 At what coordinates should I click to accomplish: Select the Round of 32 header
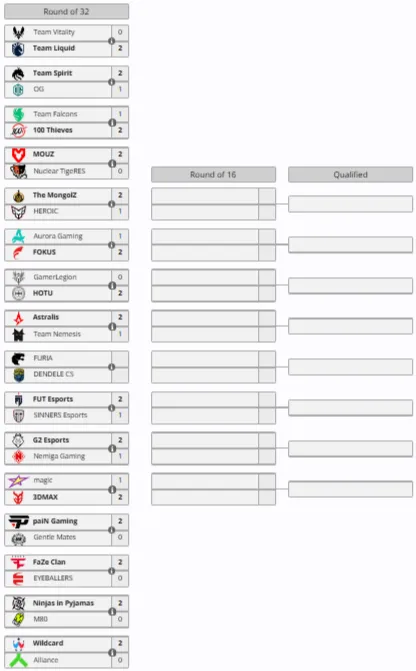[66, 12]
